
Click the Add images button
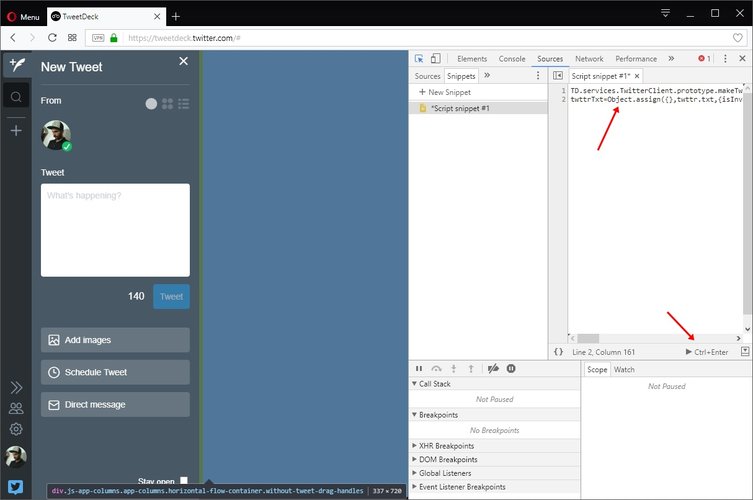(x=115, y=340)
